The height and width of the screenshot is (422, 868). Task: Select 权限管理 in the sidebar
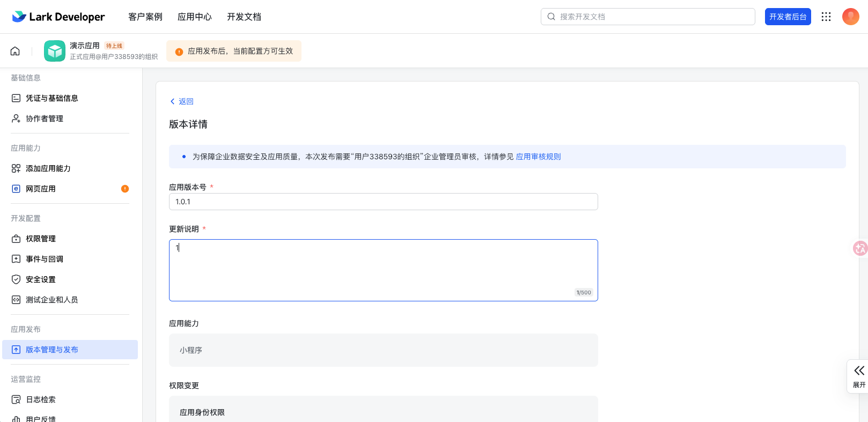[41, 239]
